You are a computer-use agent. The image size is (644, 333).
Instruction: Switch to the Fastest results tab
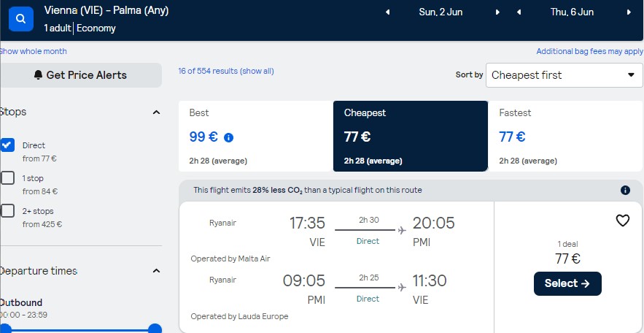coord(565,136)
